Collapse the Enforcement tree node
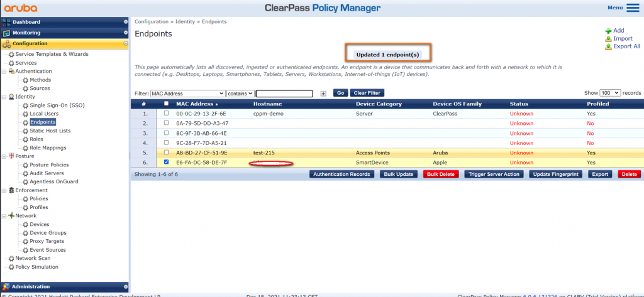Viewport: 644px width, 297px height. click(4, 190)
